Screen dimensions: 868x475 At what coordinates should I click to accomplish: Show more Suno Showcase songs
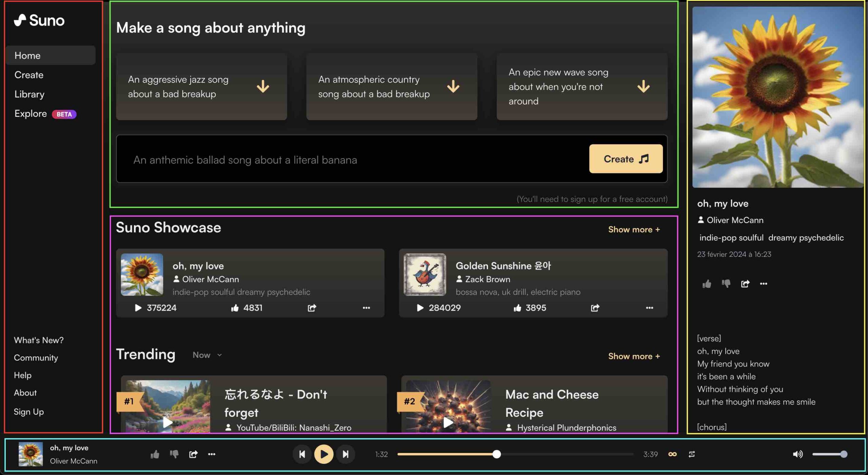pyautogui.click(x=634, y=229)
